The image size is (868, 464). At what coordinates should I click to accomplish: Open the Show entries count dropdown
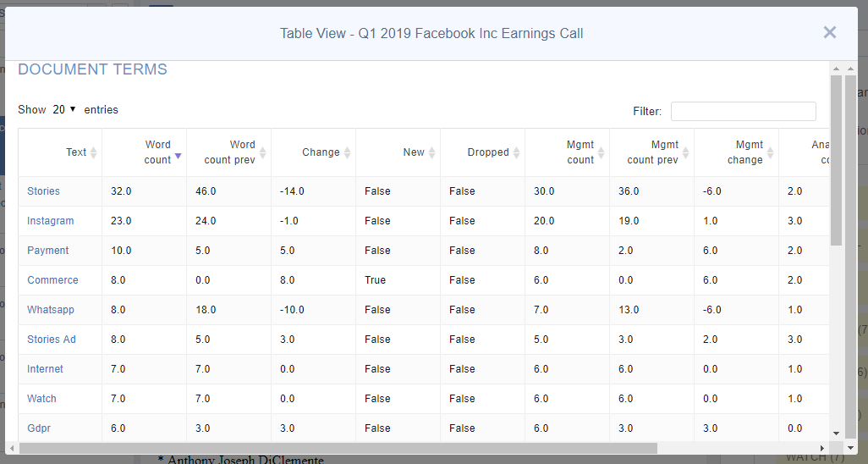(64, 110)
